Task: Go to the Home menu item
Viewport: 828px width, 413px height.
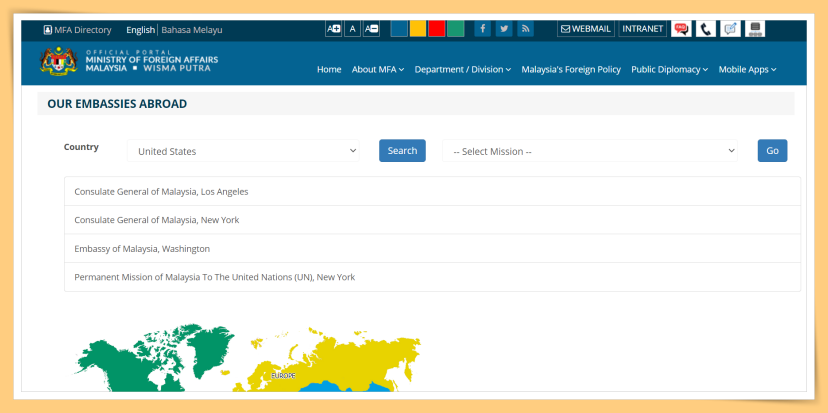Action: pyautogui.click(x=329, y=69)
